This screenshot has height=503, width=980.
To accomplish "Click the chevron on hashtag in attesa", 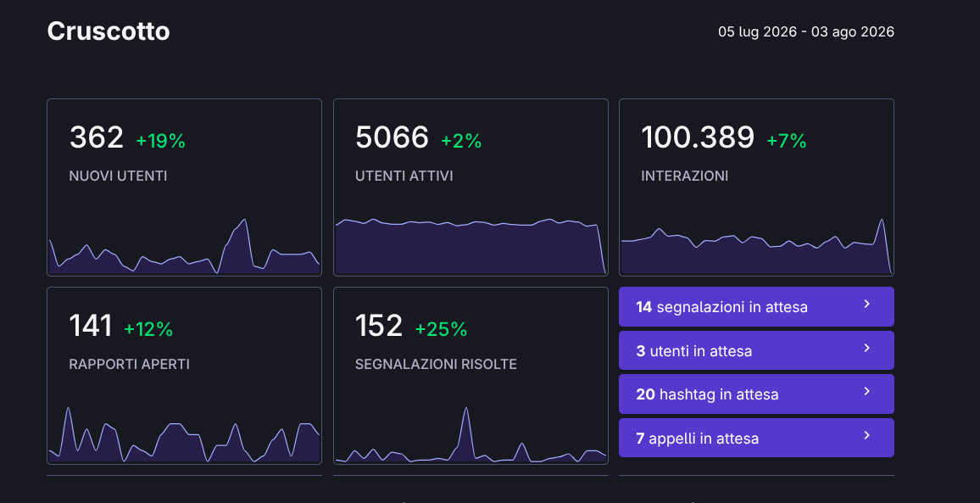I will [x=867, y=391].
